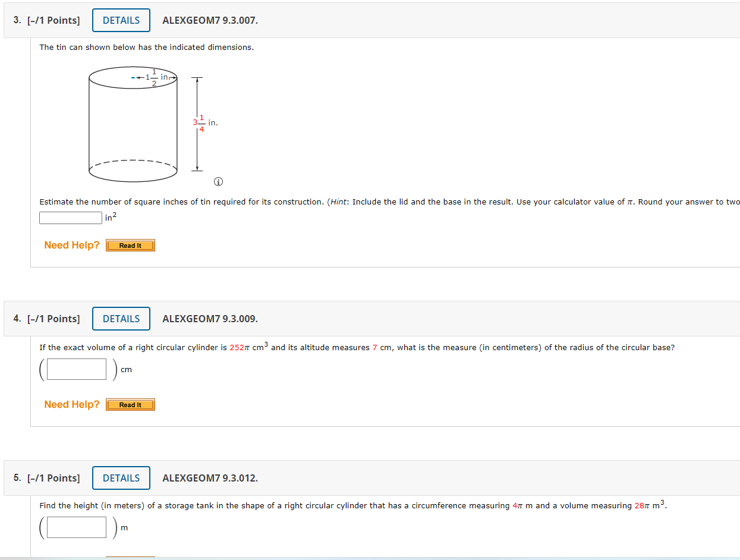Click the DETAILS button for question 5

point(121,477)
